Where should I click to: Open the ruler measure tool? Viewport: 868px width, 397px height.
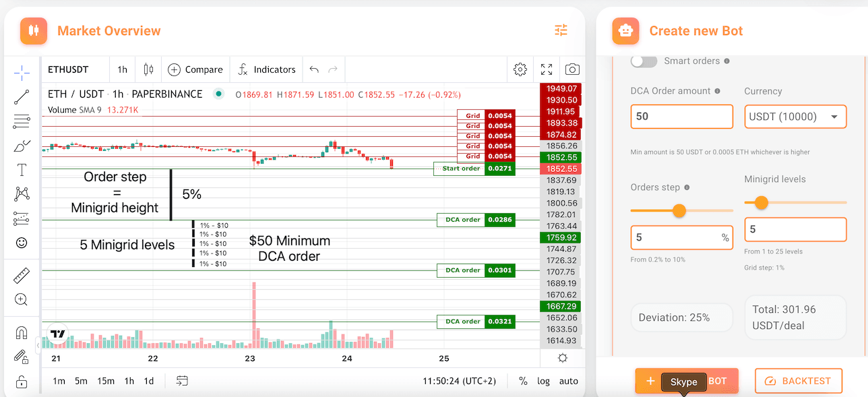coord(22,276)
